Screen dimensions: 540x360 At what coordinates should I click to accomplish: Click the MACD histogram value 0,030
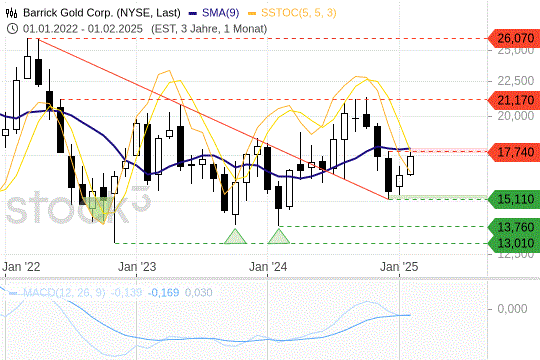[199, 292]
